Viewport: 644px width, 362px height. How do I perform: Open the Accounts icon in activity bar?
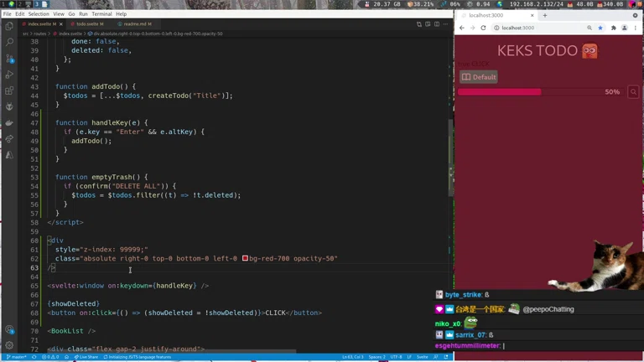coord(9,329)
